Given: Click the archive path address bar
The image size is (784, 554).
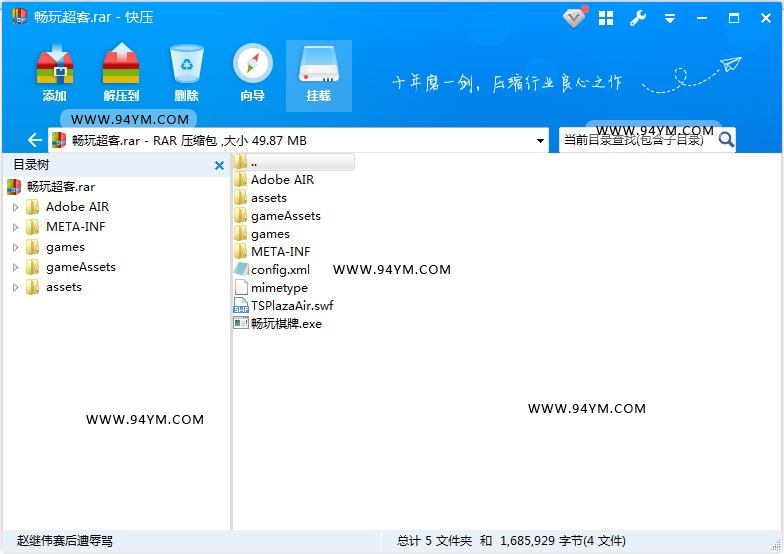Looking at the screenshot, I should 298,140.
